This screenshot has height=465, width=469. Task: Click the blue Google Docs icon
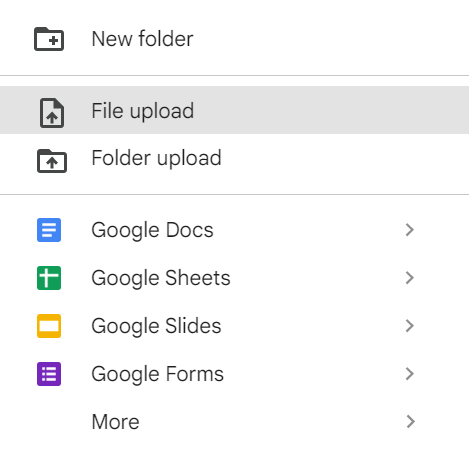[49, 230]
